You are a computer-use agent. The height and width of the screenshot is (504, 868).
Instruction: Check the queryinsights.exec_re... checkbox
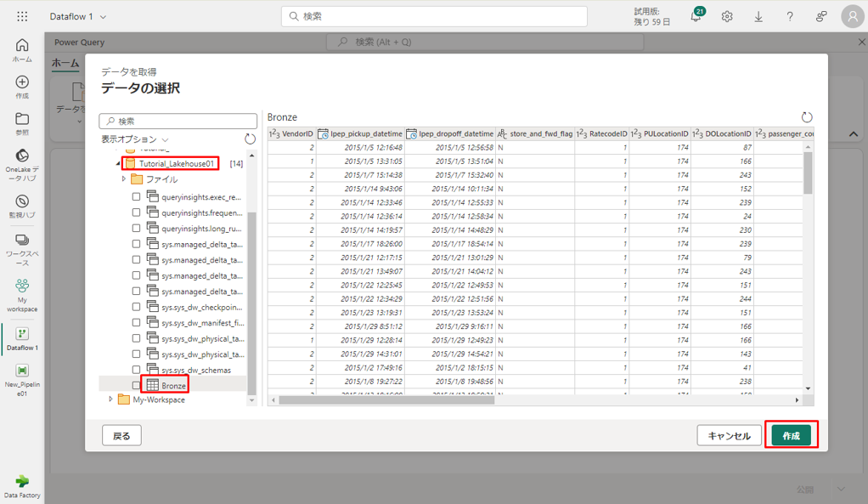click(136, 196)
